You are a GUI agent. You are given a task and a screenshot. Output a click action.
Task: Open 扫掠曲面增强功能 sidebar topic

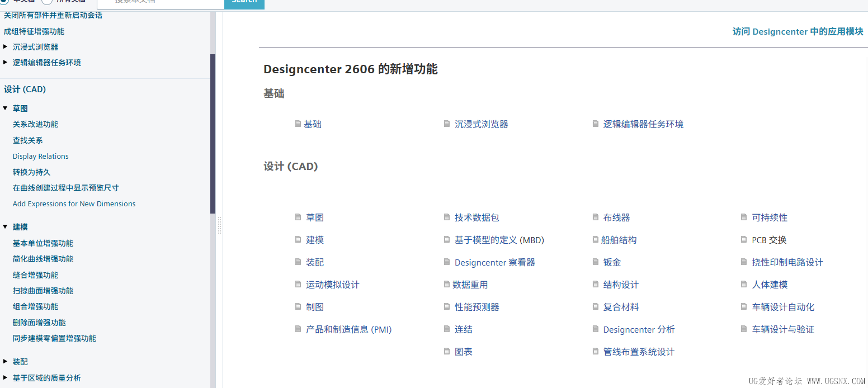point(43,291)
